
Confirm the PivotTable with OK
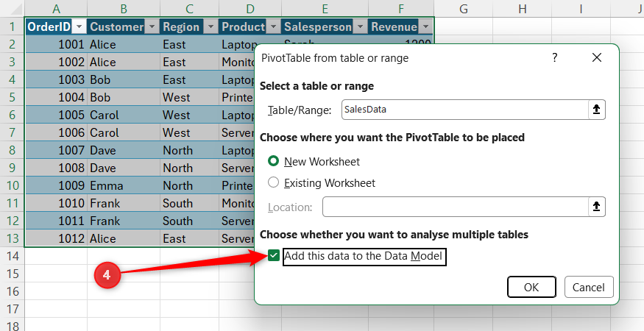click(x=531, y=287)
